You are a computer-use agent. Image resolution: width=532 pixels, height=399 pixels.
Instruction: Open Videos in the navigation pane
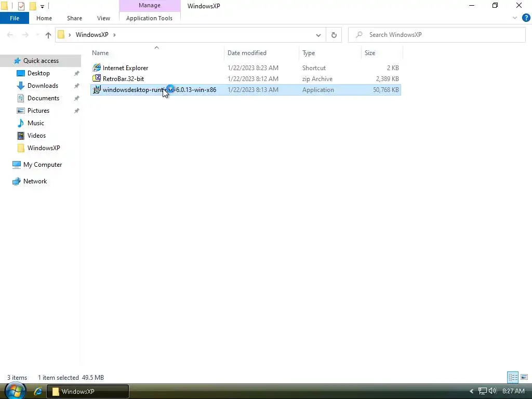[x=36, y=136]
